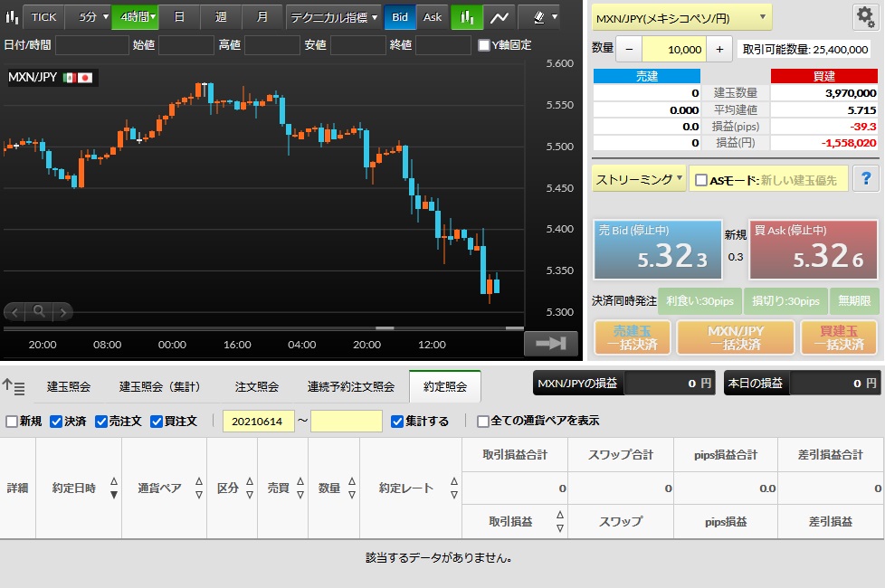Select 日 daily timeframe
This screenshot has width=885, height=588.
pyautogui.click(x=179, y=17)
